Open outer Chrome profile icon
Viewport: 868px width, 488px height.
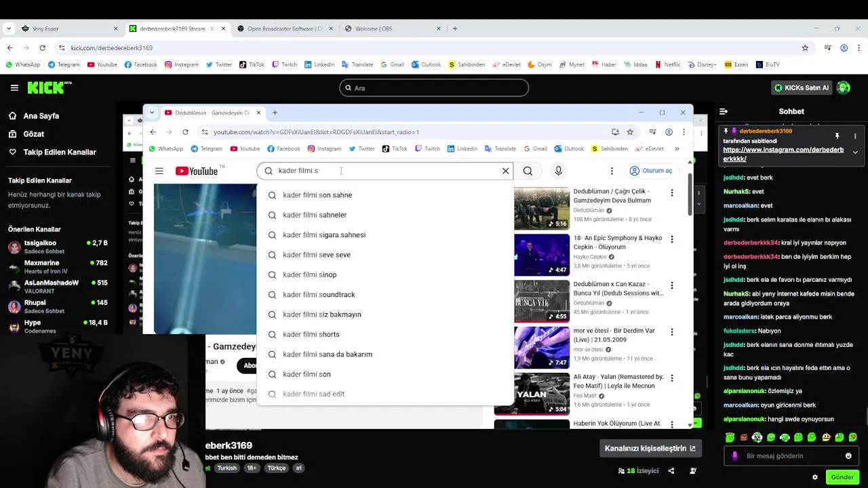point(844,48)
